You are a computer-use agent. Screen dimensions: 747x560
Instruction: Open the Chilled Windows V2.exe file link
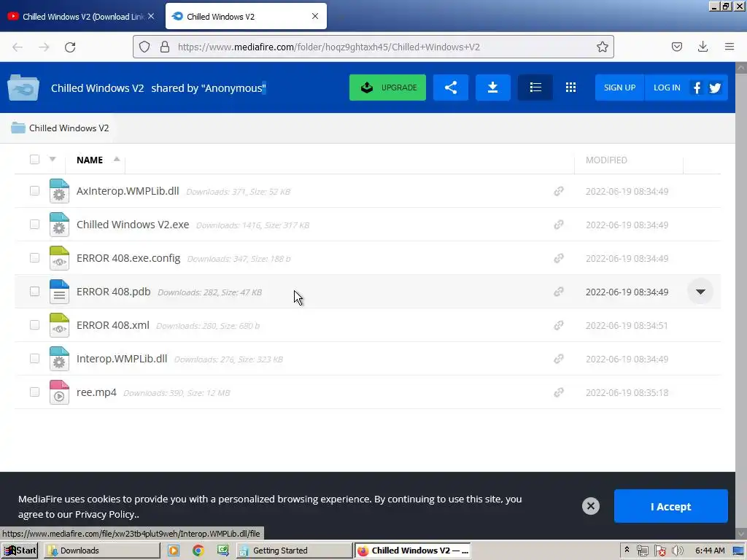point(133,225)
